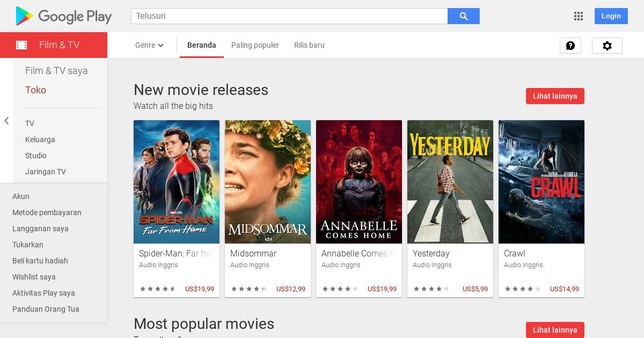
Task: Click Annabelle Comes Home price US$19,99
Action: coord(382,289)
